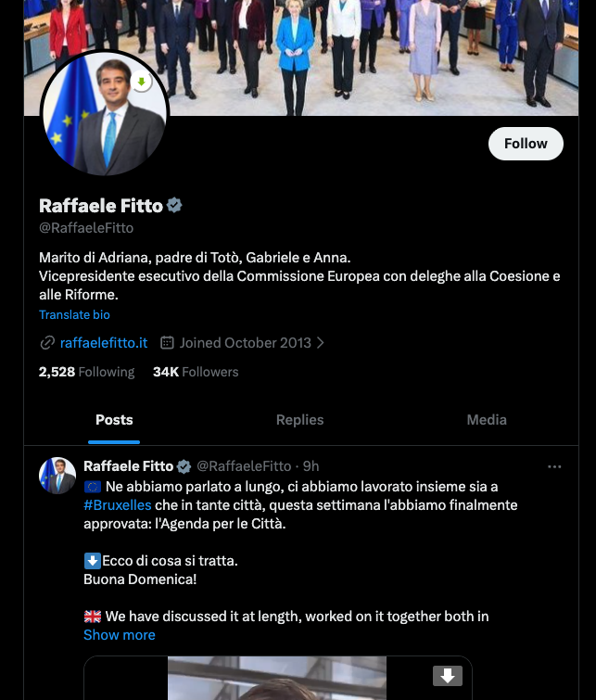596x700 pixels.
Task: Expand the Joined October 2013 chevron
Action: [x=321, y=343]
